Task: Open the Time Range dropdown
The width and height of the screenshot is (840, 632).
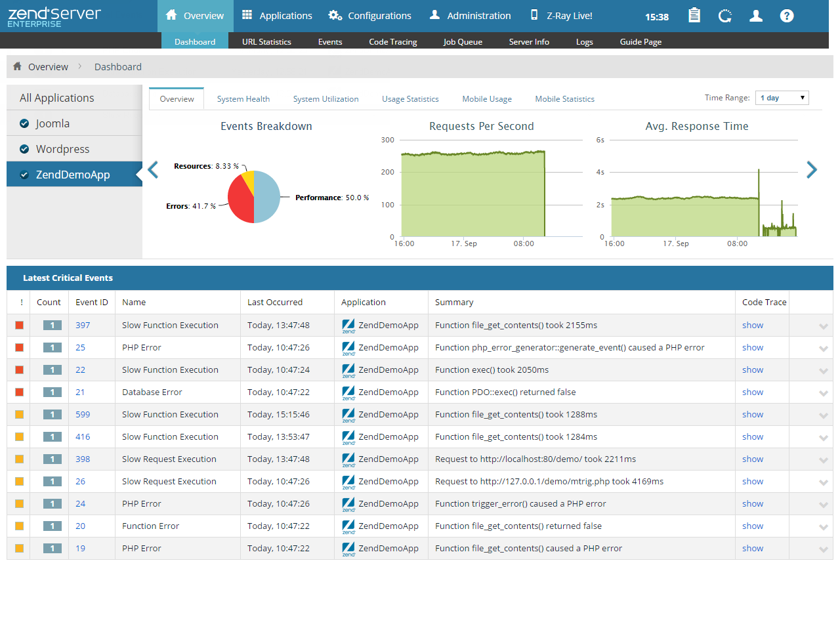Action: point(782,98)
